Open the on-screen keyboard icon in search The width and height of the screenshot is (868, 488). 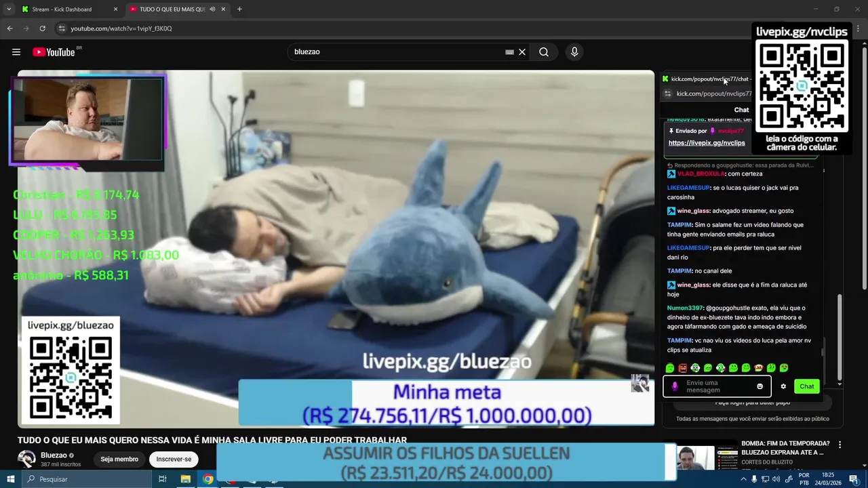point(509,52)
